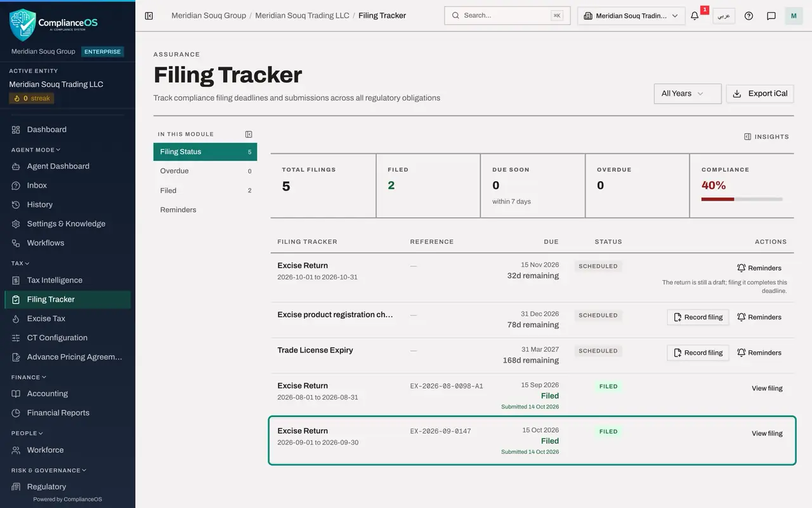Collapse the Finance section
Screen dimensions: 812x508
click(29, 377)
